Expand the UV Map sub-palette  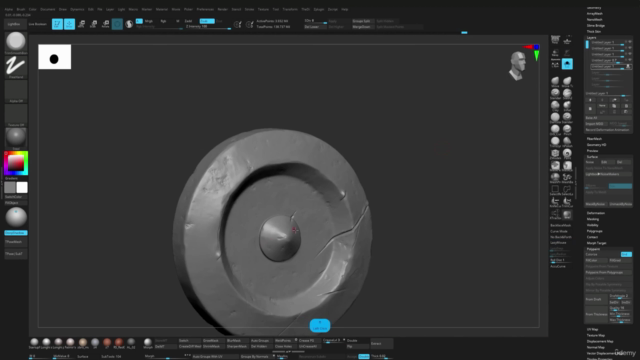592,329
